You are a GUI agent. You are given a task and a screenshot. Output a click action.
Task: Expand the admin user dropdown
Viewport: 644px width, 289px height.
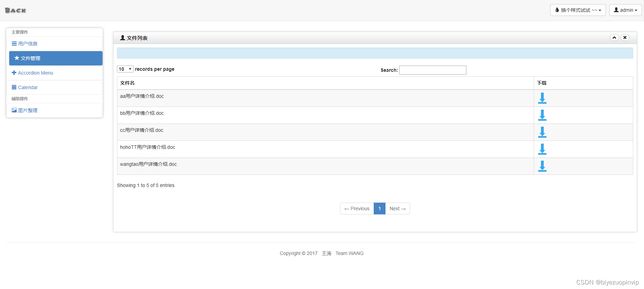pyautogui.click(x=625, y=10)
